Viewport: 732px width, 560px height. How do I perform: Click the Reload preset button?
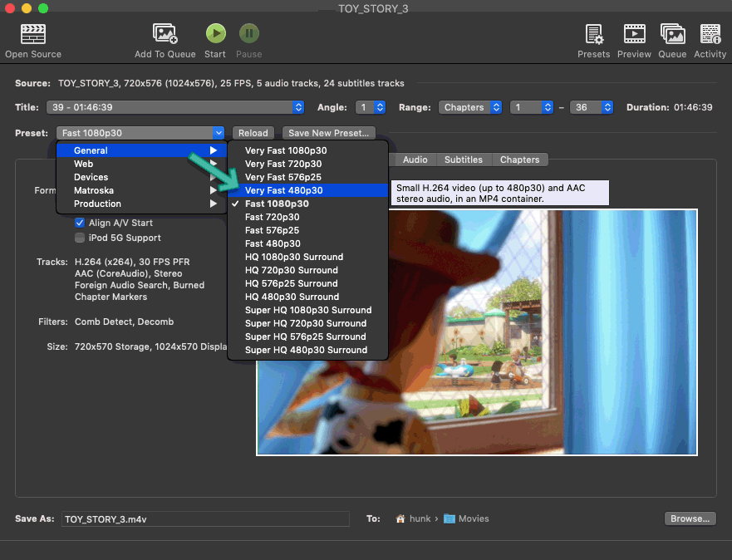click(x=253, y=133)
